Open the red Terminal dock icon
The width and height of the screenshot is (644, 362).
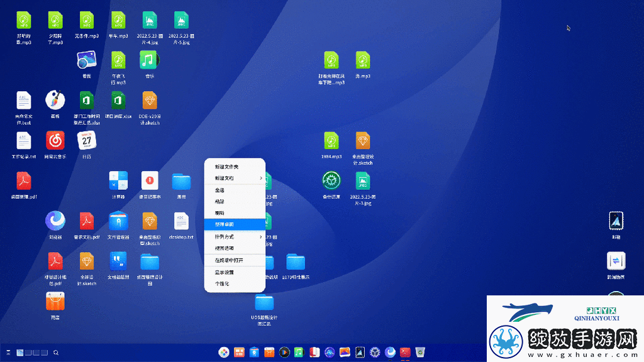[x=406, y=352]
